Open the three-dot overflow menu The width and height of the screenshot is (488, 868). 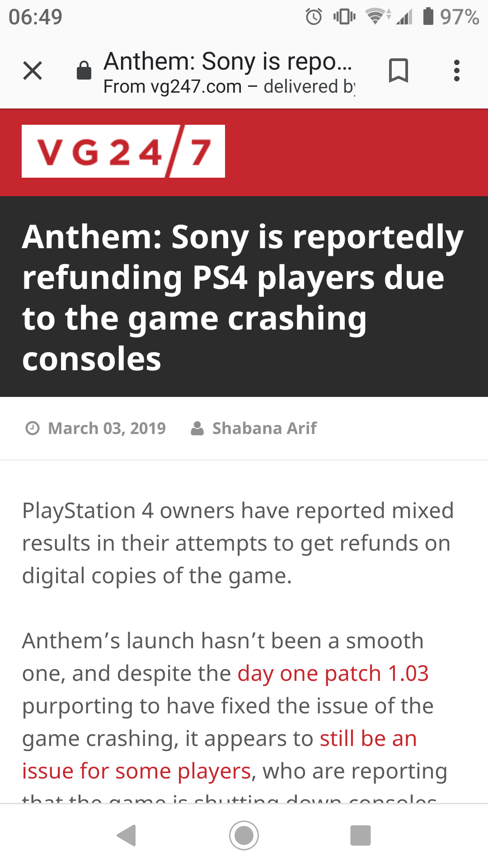pos(457,71)
